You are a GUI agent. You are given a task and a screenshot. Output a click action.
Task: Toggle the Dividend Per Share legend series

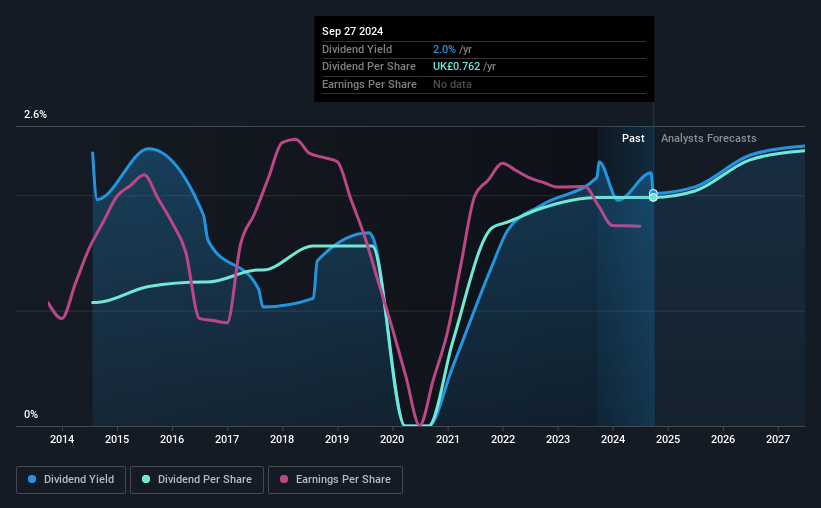pos(197,479)
